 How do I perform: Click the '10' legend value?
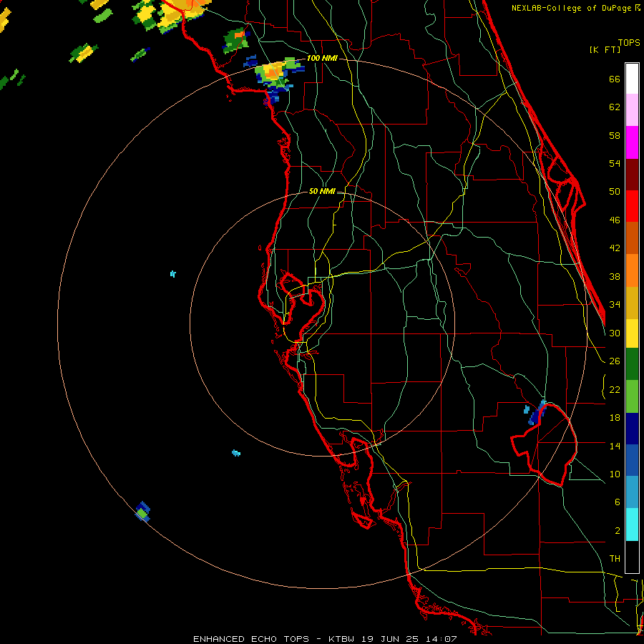tap(615, 474)
